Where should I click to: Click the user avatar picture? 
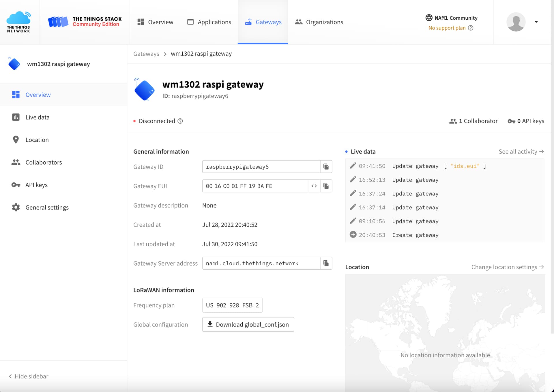(516, 22)
